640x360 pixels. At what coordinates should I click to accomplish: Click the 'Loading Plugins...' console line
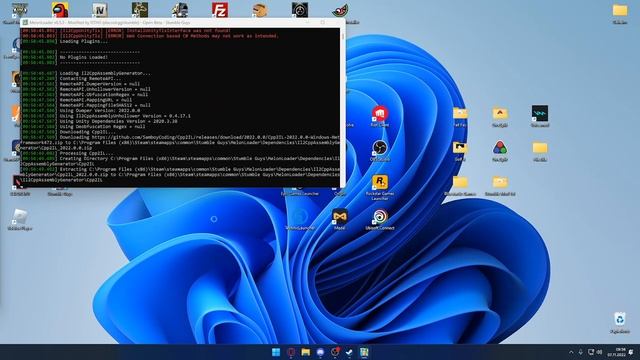point(84,42)
